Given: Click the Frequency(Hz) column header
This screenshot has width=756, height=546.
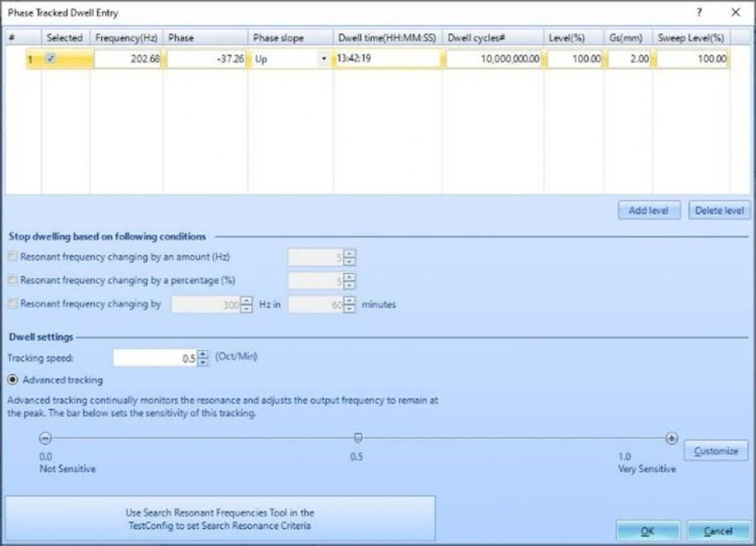Looking at the screenshot, I should pyautogui.click(x=126, y=38).
